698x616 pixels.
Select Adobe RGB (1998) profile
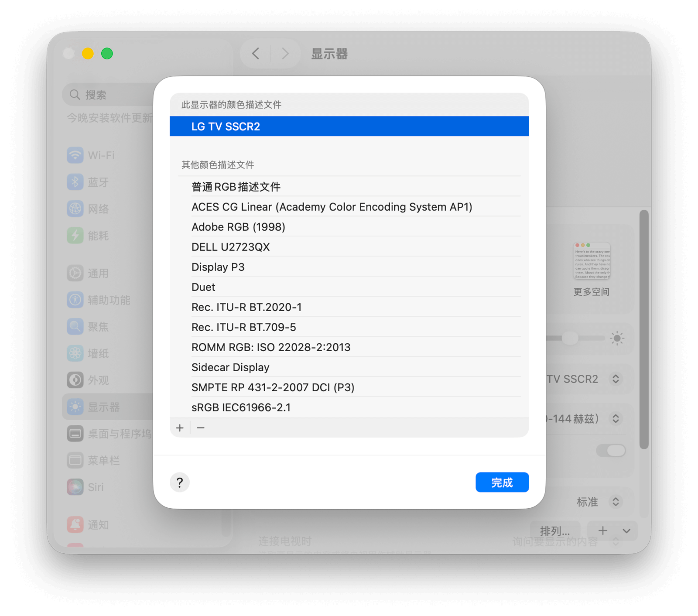pyautogui.click(x=238, y=227)
